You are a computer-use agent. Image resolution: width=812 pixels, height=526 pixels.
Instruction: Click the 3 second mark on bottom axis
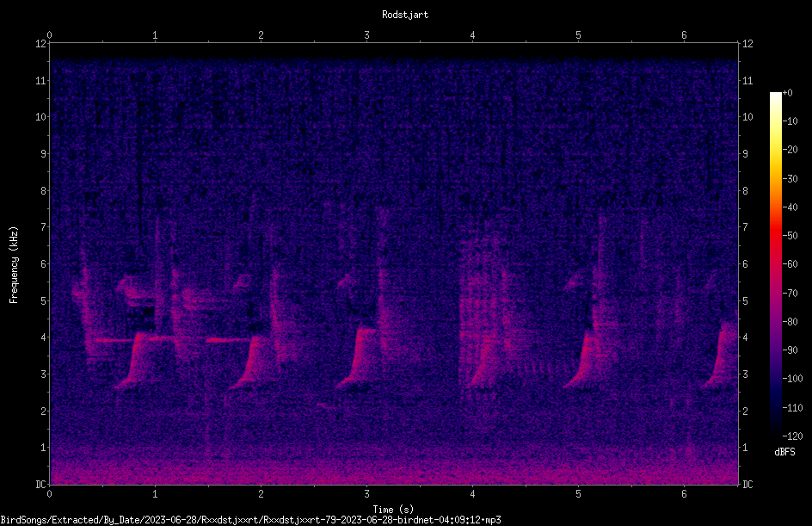pos(366,494)
